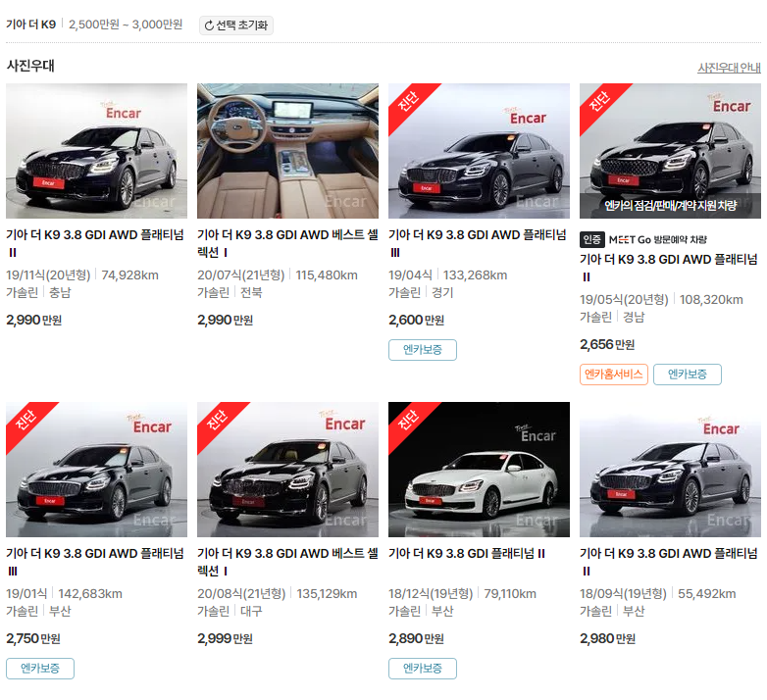Open photo of 135,129km K9 in 대구
The width and height of the screenshot is (767, 700).
pyautogui.click(x=287, y=470)
